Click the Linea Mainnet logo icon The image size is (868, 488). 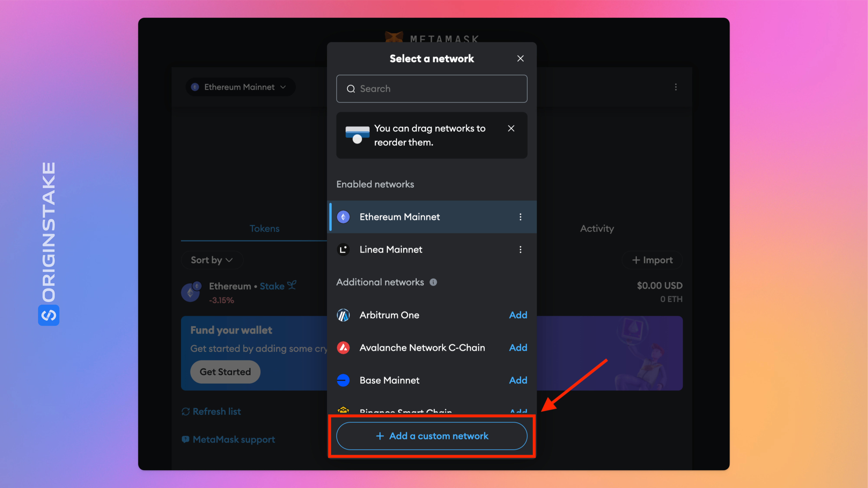(343, 250)
